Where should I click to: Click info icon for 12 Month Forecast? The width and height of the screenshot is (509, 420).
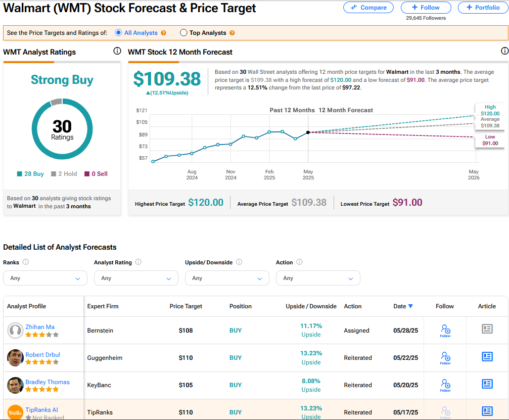[x=505, y=51]
